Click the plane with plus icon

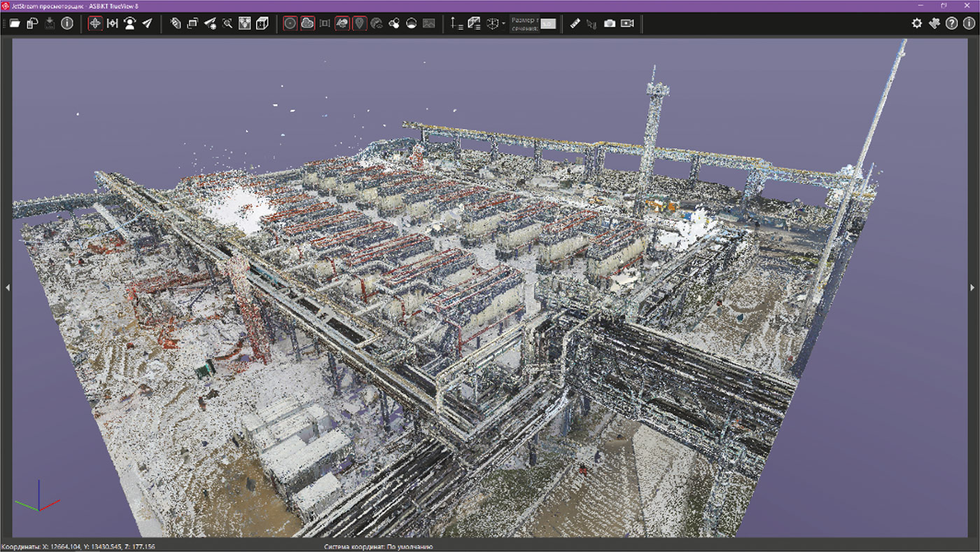tap(210, 23)
